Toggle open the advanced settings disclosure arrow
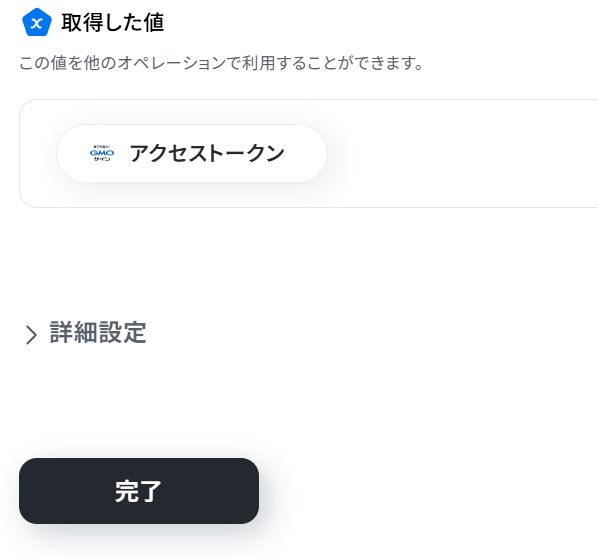This screenshot has width=597, height=558. 31,335
